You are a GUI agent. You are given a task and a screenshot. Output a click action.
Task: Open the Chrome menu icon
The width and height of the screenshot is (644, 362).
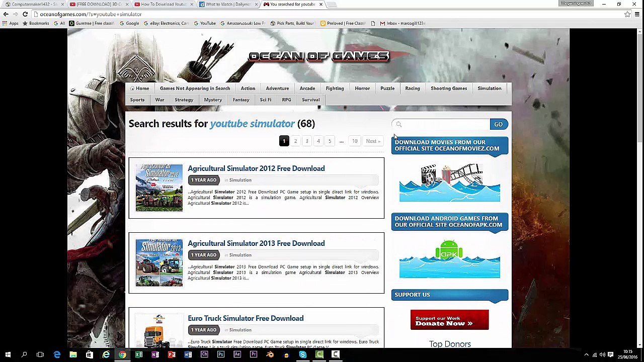click(637, 14)
